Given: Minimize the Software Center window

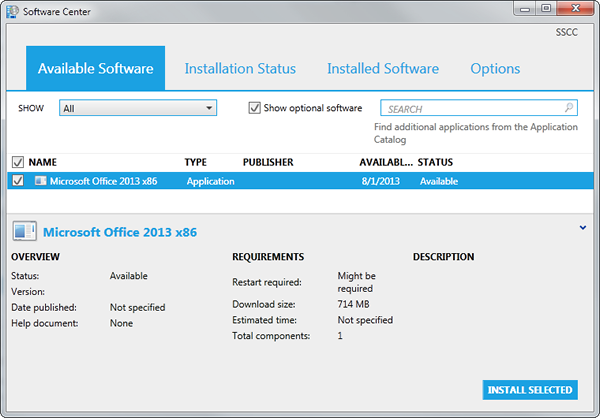Looking at the screenshot, I should [525, 9].
